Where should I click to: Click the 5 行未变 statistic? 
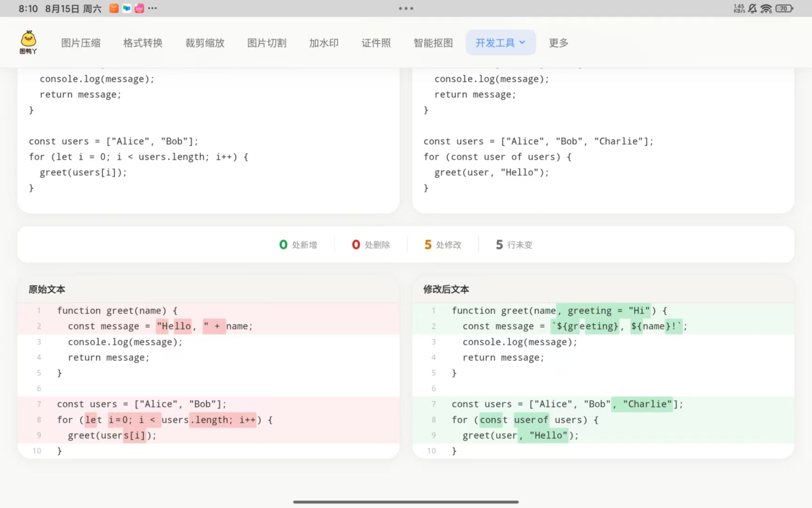[514, 245]
